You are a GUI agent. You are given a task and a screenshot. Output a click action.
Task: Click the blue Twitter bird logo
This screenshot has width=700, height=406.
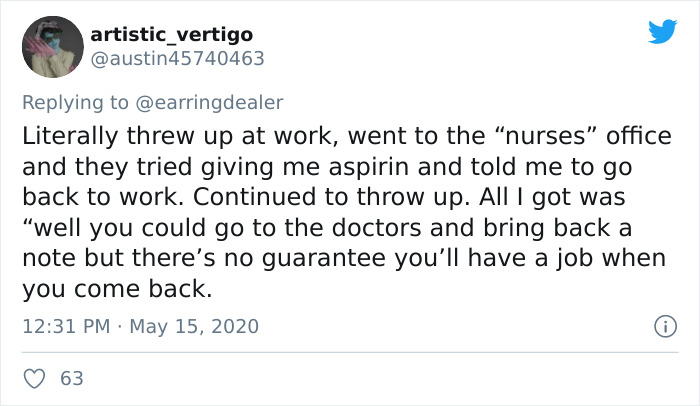coord(662,31)
